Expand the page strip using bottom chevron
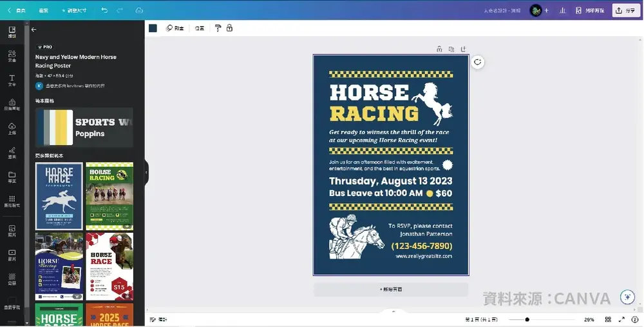The height and width of the screenshot is (327, 644). coord(393,312)
